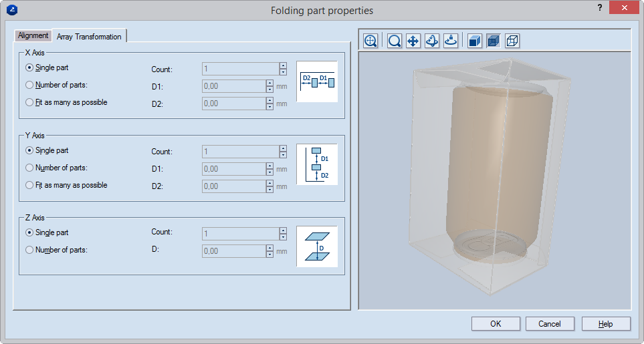Select the free rotate 3D tool
The width and height of the screenshot is (644, 344).
[432, 41]
